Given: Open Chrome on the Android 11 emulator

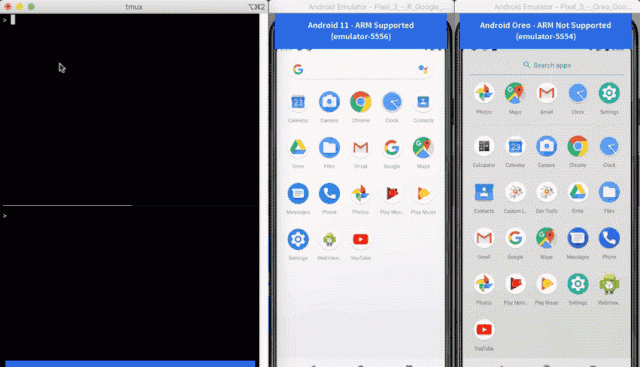Looking at the screenshot, I should pos(360,102).
